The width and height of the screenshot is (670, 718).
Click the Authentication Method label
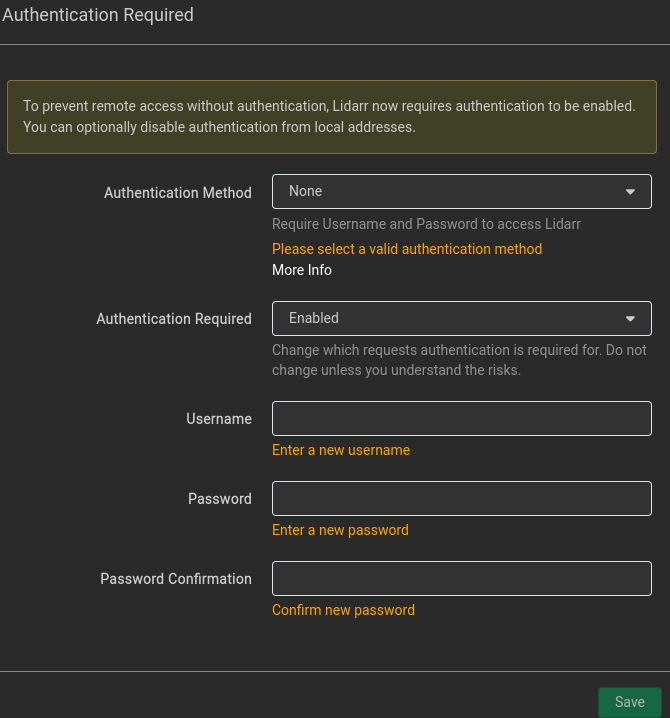tap(177, 193)
